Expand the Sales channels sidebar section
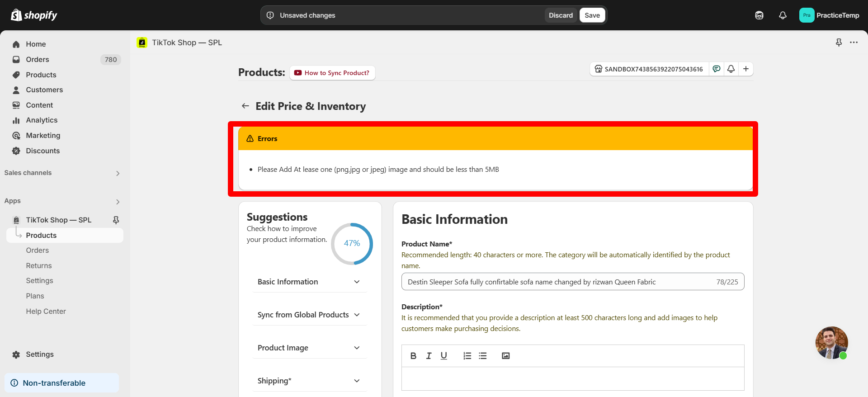Viewport: 868px width, 397px height. click(x=118, y=173)
